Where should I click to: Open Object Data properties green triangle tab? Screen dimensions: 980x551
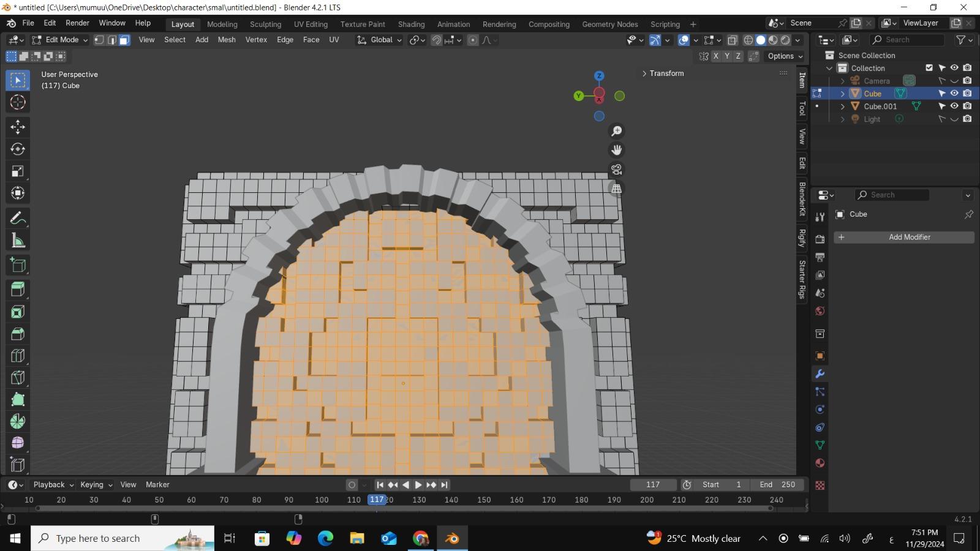(820, 445)
